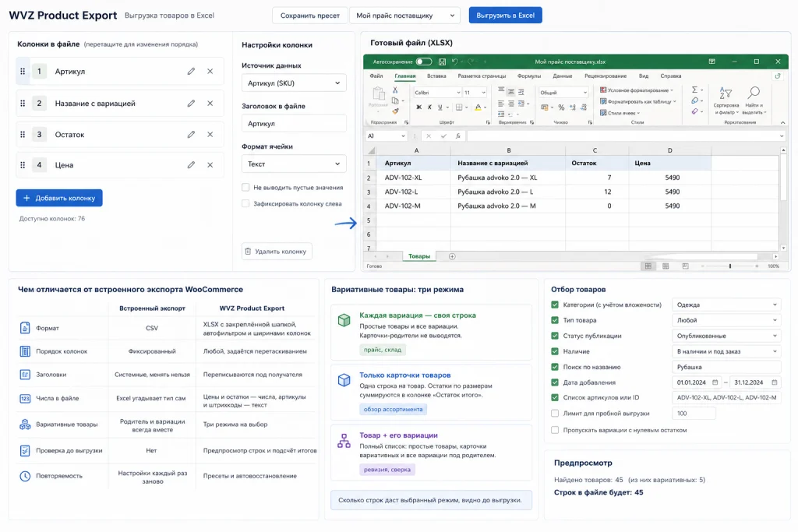Switch to the Вставка ribbon tab
Viewport: 798px width, 532px height.
(436, 76)
